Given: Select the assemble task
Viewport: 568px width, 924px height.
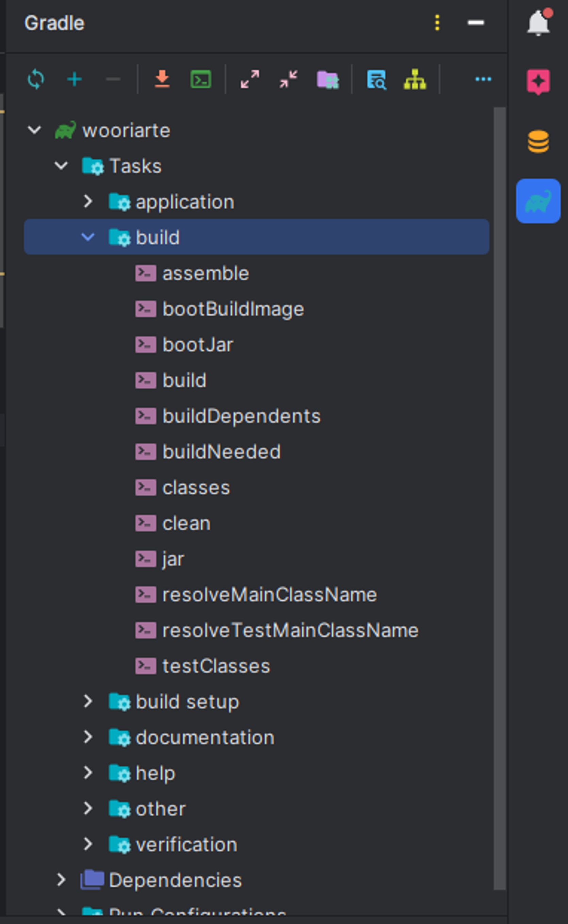Looking at the screenshot, I should click(x=256, y=273).
